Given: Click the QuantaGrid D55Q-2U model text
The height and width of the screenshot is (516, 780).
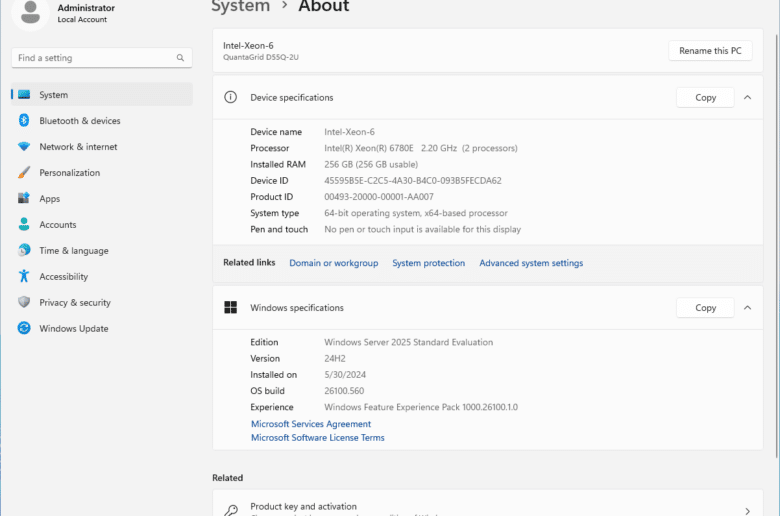Looking at the screenshot, I should (x=261, y=57).
